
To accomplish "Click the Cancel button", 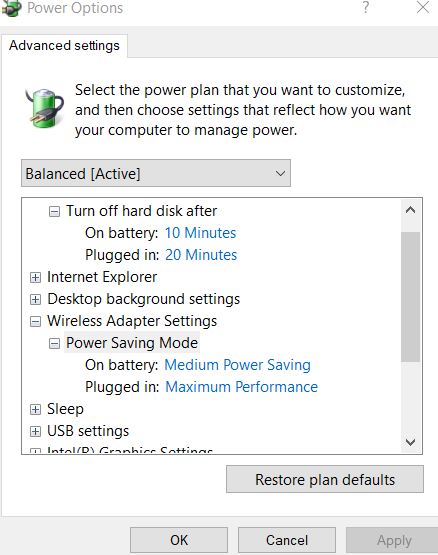I will (x=287, y=540).
